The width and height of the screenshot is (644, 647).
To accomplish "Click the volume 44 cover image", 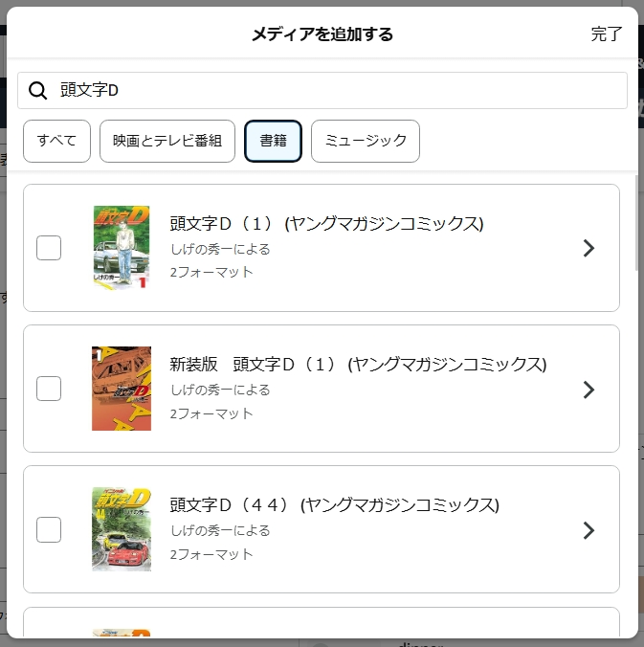I will 122,529.
